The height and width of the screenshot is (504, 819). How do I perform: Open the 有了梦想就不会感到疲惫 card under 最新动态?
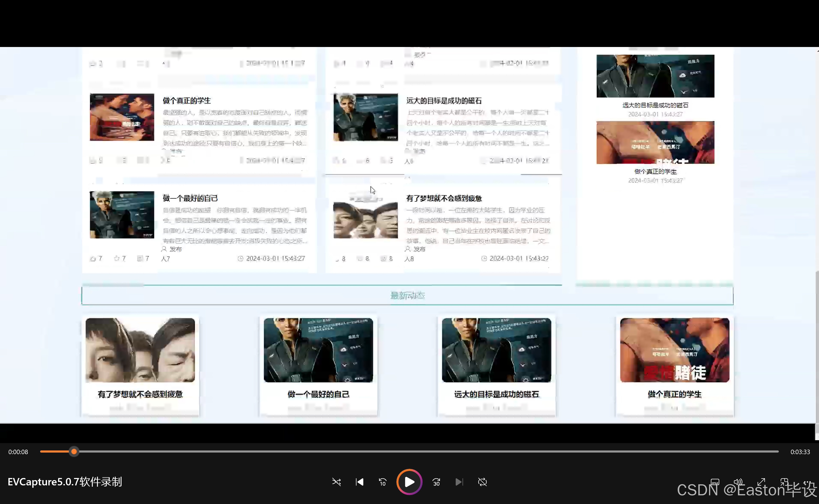click(140, 366)
